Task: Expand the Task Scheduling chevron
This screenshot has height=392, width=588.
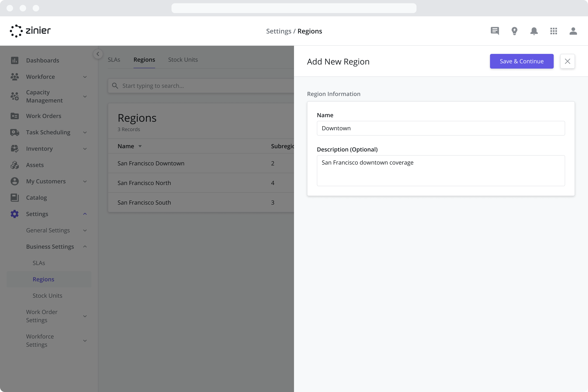Action: pyautogui.click(x=85, y=132)
